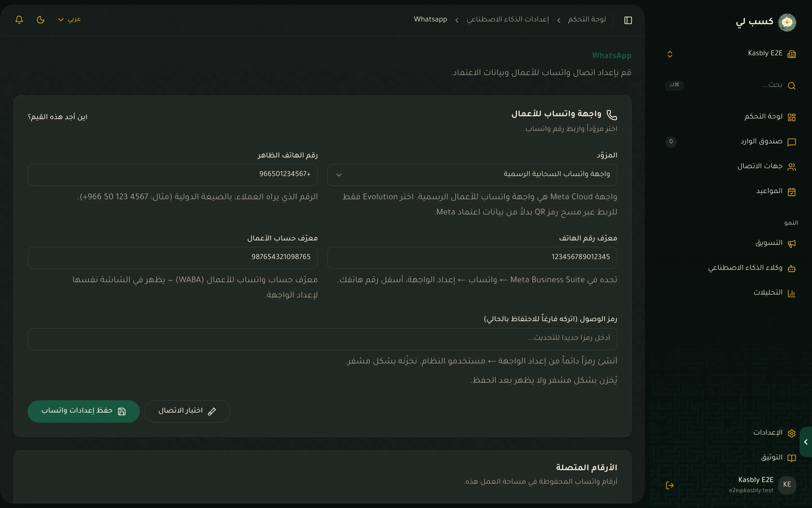Viewport: 812px width, 508px height.
Task: Click the test connection plug icon
Action: pyautogui.click(x=212, y=411)
